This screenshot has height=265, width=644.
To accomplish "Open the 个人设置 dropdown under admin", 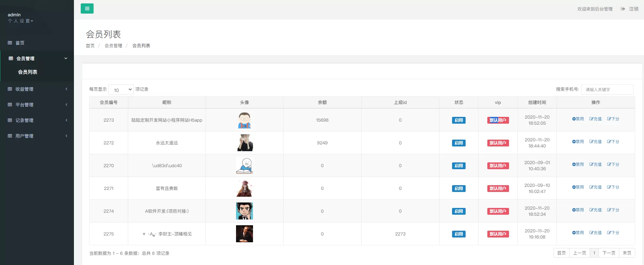I will (20, 21).
